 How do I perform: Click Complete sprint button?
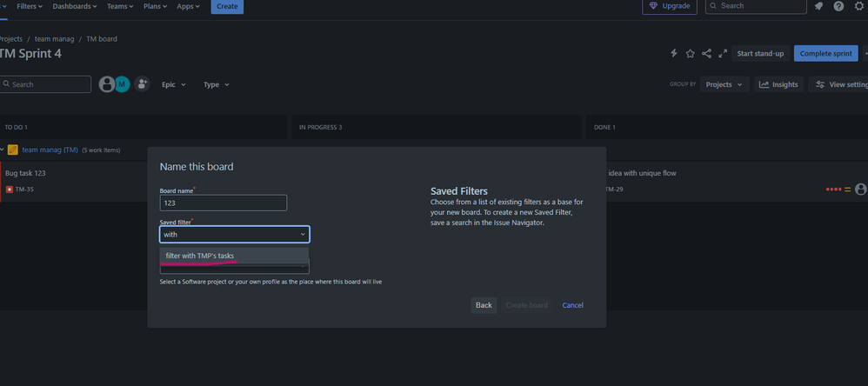click(826, 54)
